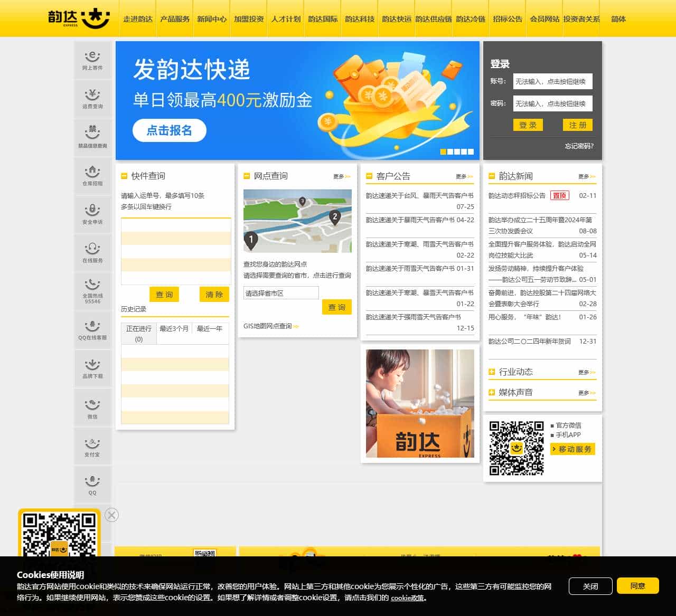Click the 韵达 Express logo
The height and width of the screenshot is (616, 676).
79,18
